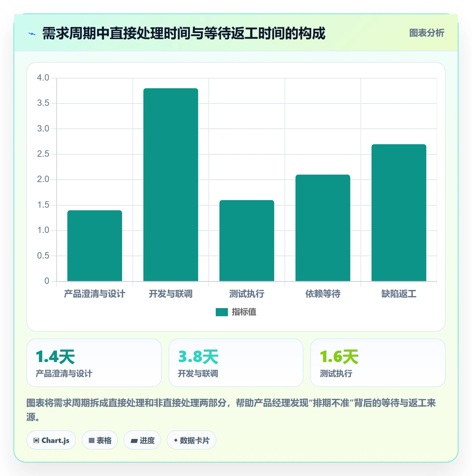Click the 指标值 legend label

244,312
